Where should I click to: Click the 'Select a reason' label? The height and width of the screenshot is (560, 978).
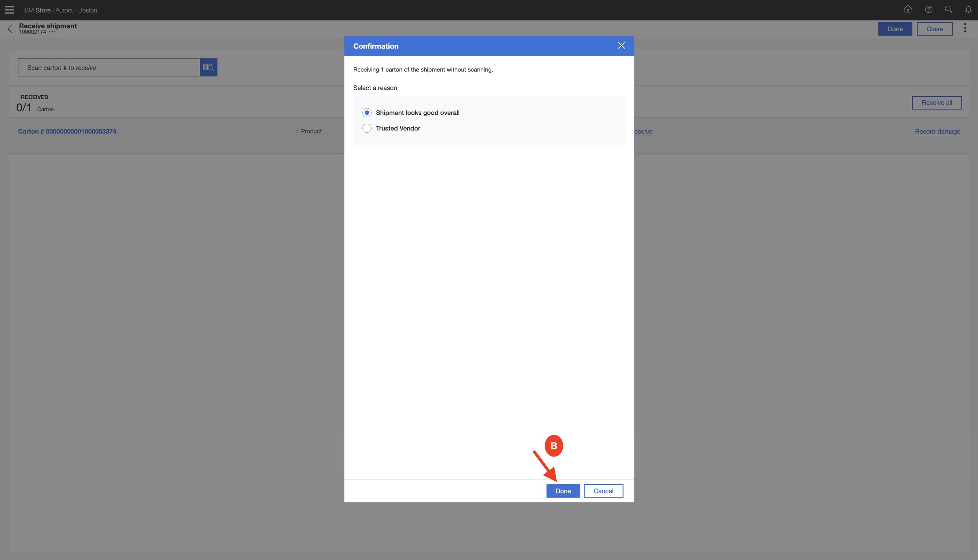[375, 88]
